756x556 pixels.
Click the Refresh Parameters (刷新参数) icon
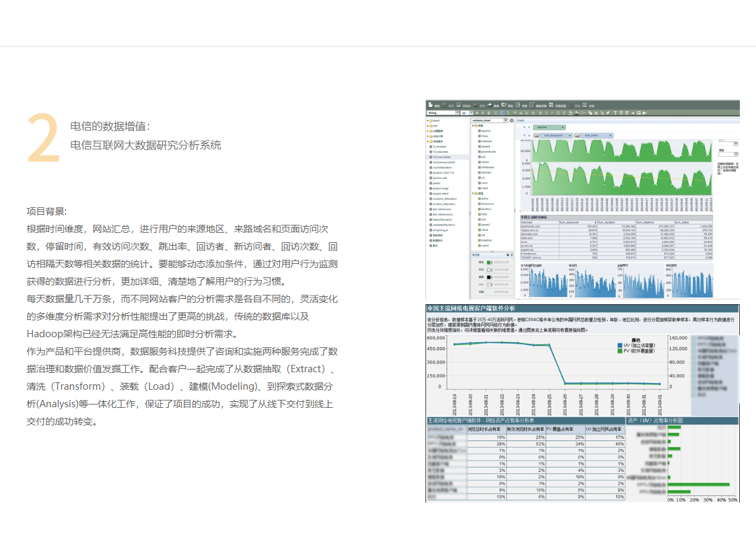tap(533, 106)
